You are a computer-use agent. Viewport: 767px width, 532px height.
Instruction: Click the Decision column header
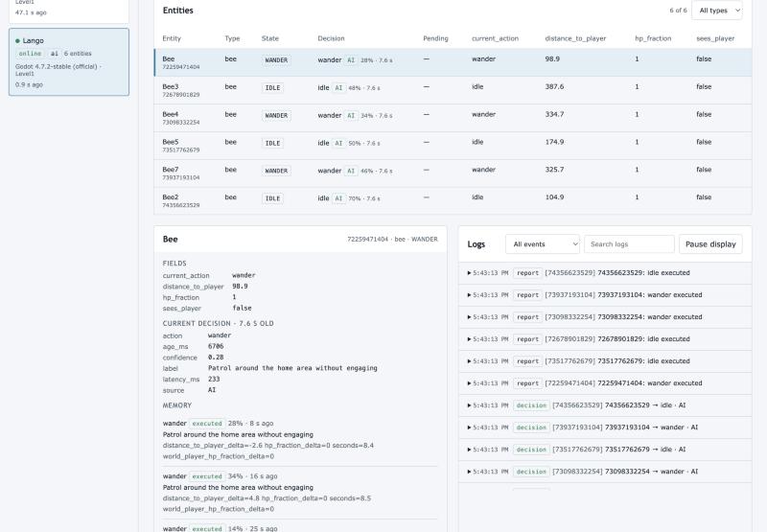coord(331,38)
